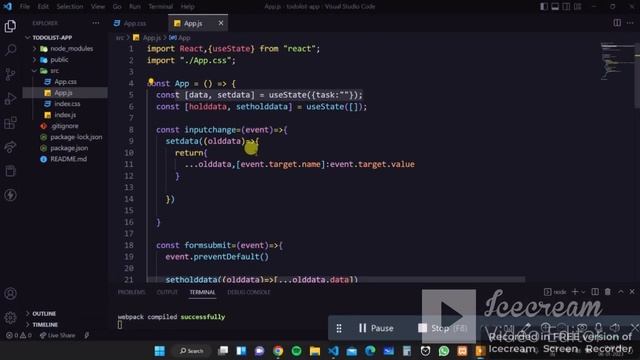
Task: Open the Terminal menu
Action: click(160, 7)
